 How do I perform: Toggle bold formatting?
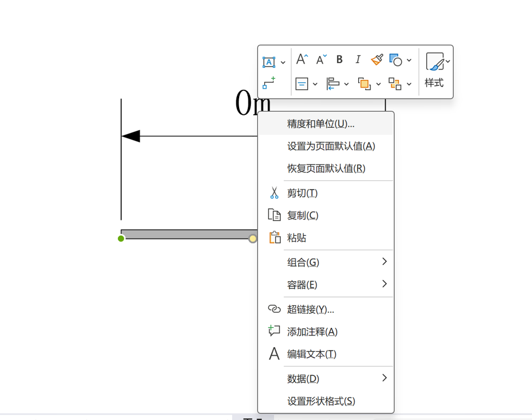[x=339, y=60]
